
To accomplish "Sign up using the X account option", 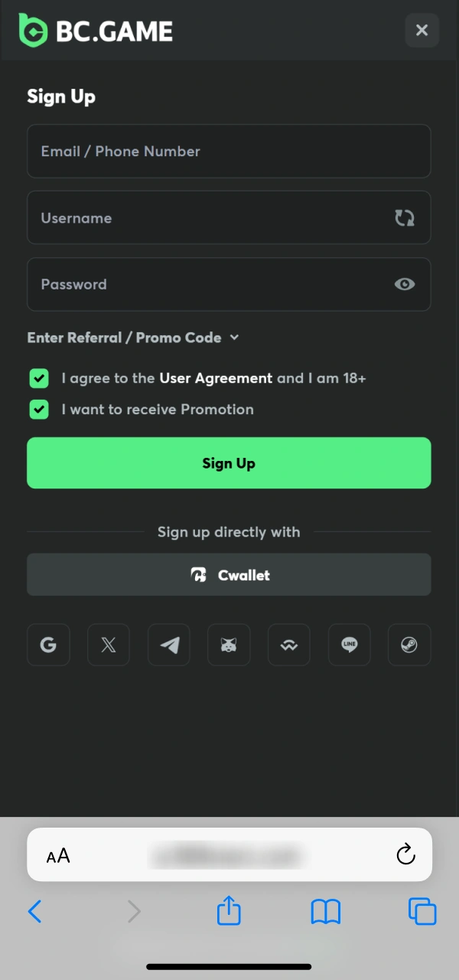I will (x=108, y=645).
